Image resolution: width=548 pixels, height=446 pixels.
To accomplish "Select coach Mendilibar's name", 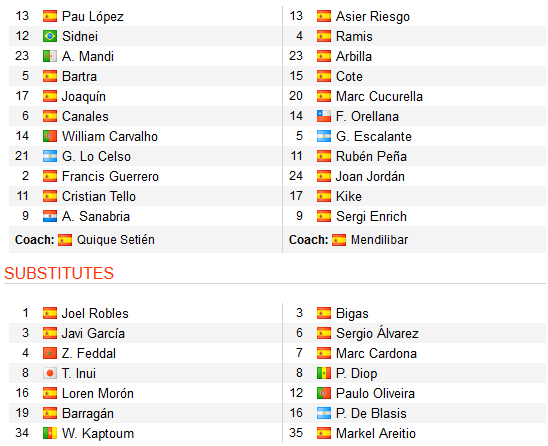I will (380, 240).
